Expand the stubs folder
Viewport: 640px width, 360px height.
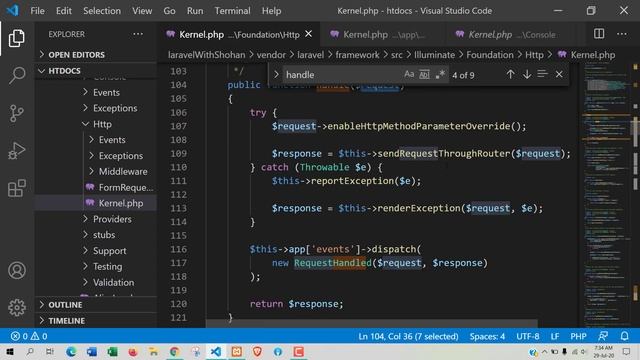point(96,235)
